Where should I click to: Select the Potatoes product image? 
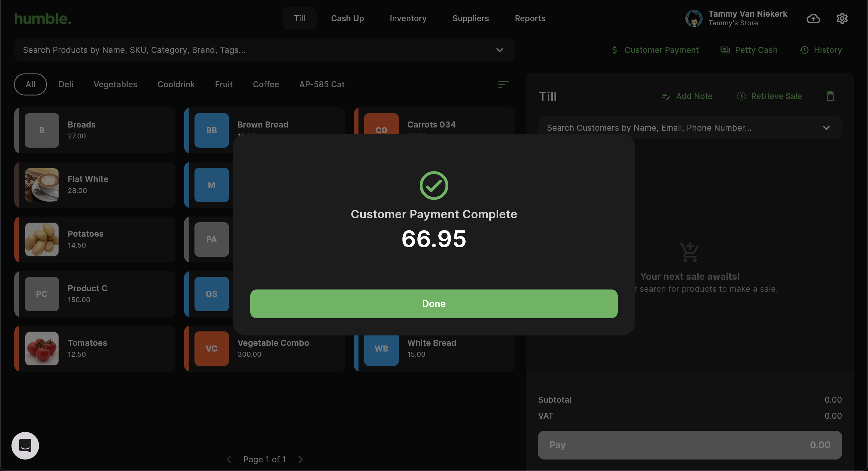tap(42, 240)
